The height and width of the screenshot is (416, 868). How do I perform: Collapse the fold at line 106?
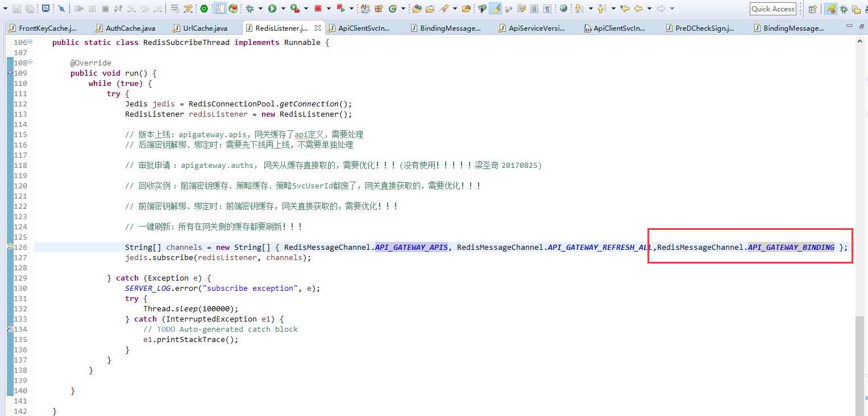[x=30, y=42]
